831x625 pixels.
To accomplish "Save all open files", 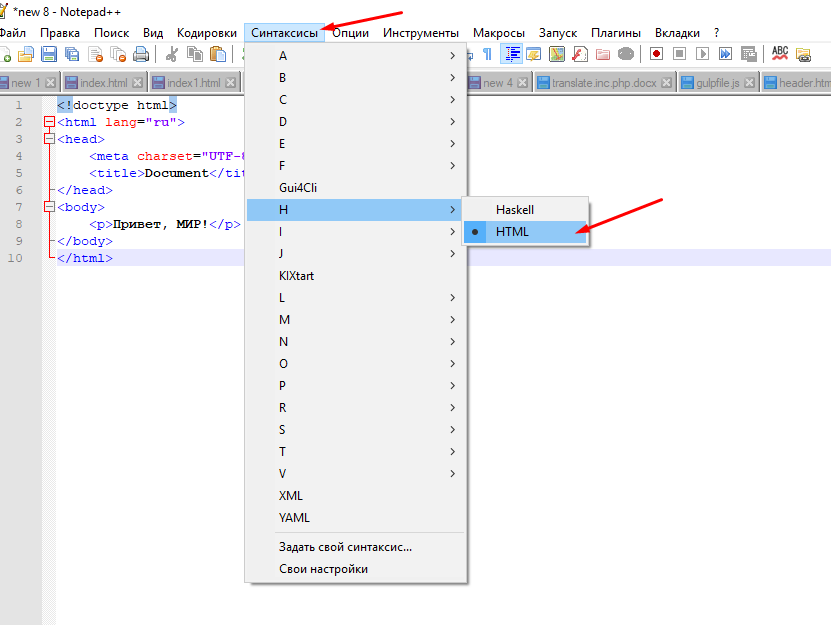I will pyautogui.click(x=72, y=54).
